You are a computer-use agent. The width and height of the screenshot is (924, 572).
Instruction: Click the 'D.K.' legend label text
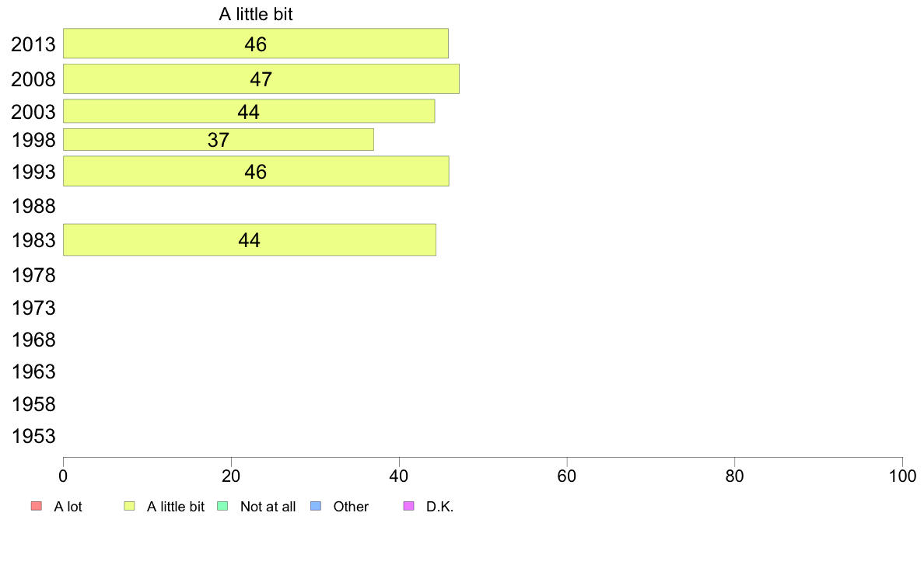[x=439, y=507]
